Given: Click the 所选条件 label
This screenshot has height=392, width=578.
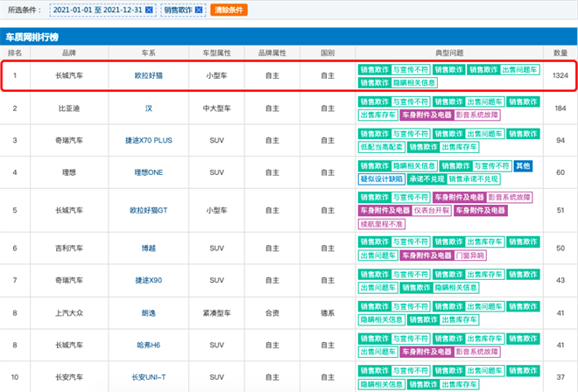Looking at the screenshot, I should (x=25, y=10).
